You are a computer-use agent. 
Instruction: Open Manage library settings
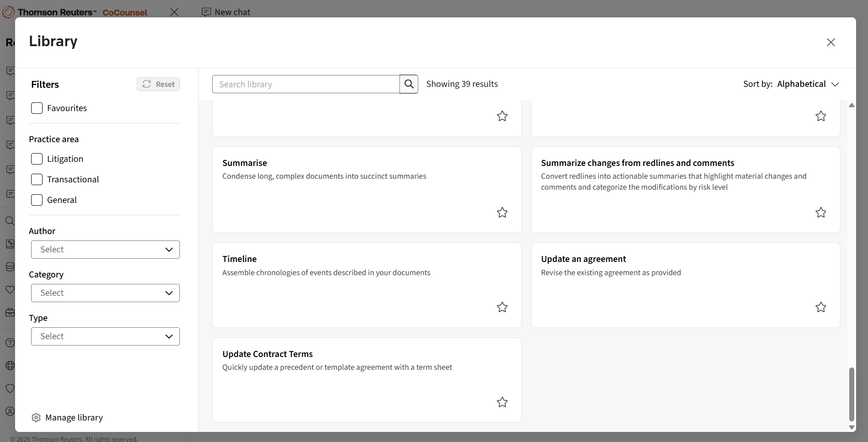click(x=67, y=417)
